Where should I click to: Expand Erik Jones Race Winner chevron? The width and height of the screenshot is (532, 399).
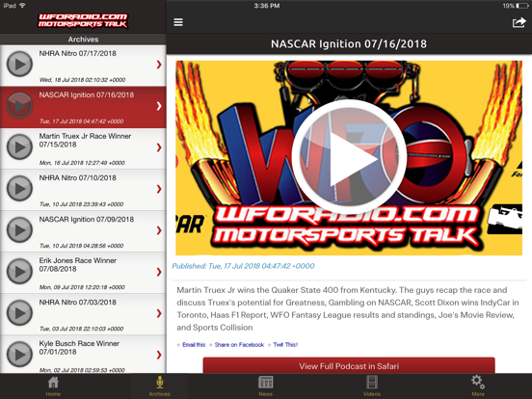pos(159,272)
